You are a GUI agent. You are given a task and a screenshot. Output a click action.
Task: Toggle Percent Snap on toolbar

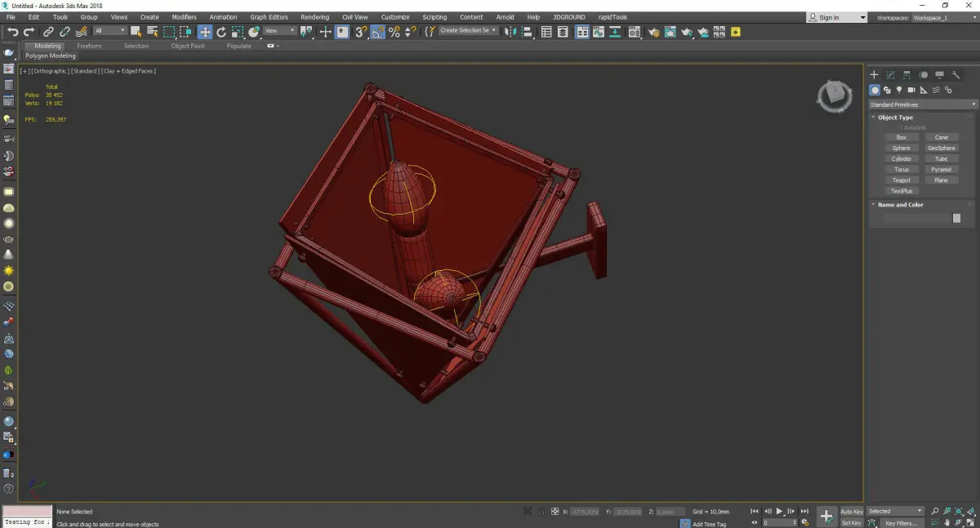(394, 32)
